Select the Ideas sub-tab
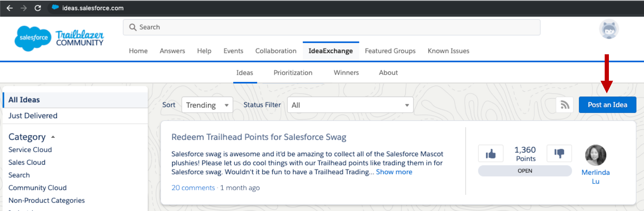Screen dimensions: 644x211 [x=245, y=73]
